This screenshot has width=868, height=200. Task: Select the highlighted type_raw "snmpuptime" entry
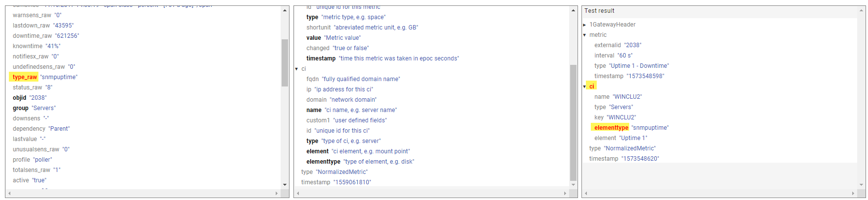click(25, 77)
